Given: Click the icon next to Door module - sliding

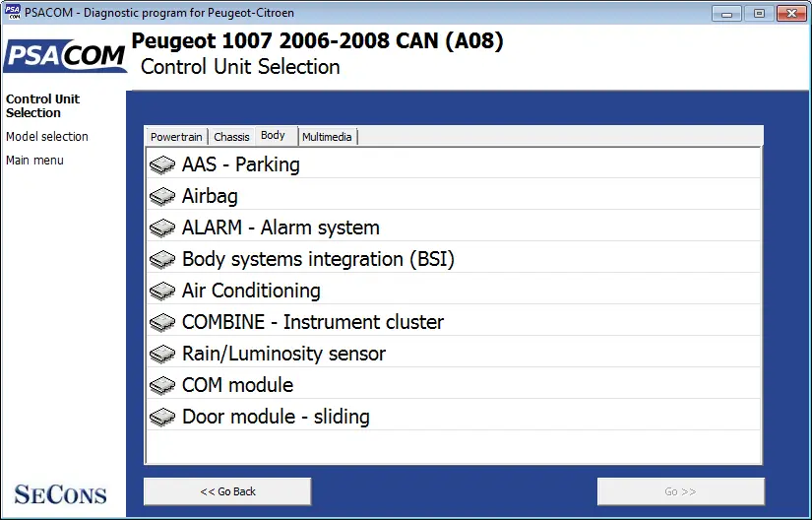Looking at the screenshot, I should (x=162, y=418).
